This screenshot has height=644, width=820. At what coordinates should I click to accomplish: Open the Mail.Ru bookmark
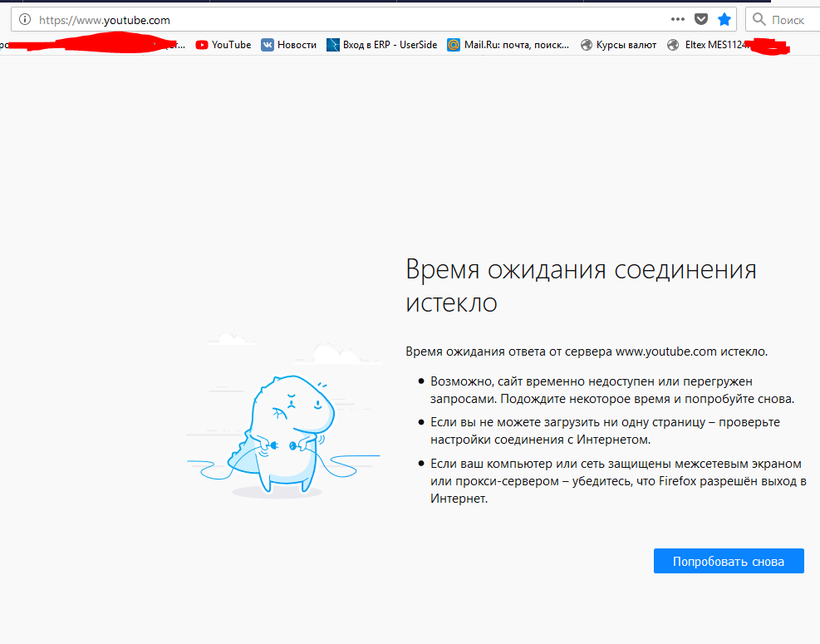pos(508,45)
